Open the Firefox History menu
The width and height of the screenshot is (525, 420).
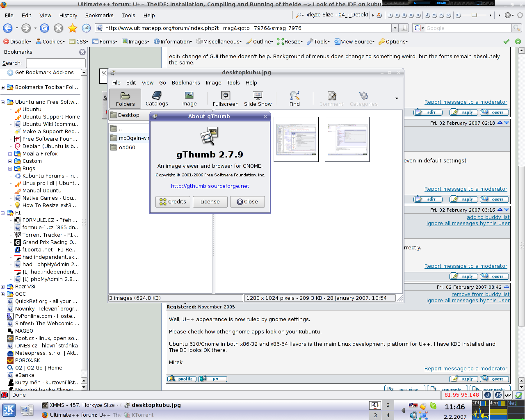[68, 15]
